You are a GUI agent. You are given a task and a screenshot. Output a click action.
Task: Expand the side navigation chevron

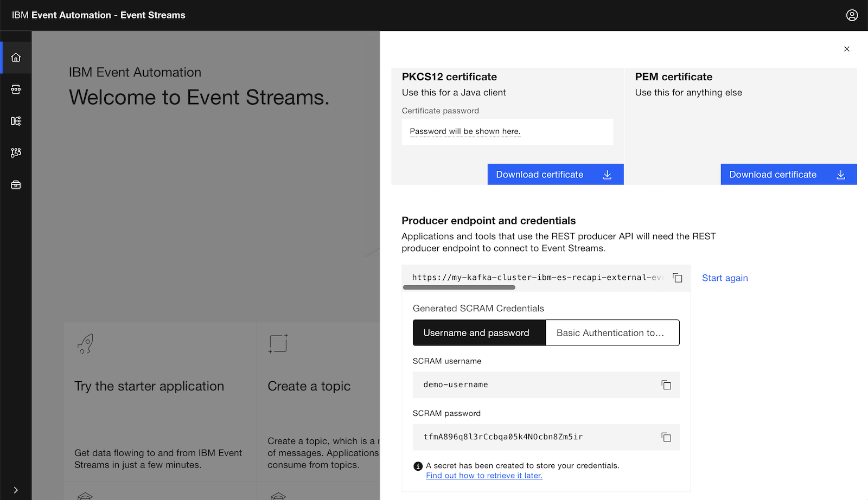(x=16, y=490)
